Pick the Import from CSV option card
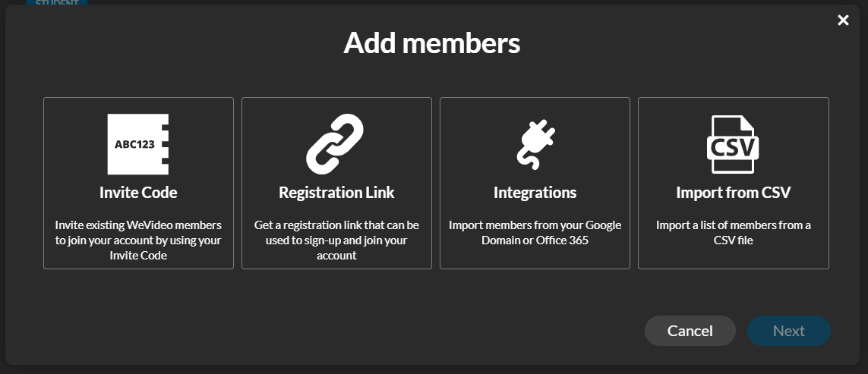Screen dimensions: 868x374 [734, 183]
